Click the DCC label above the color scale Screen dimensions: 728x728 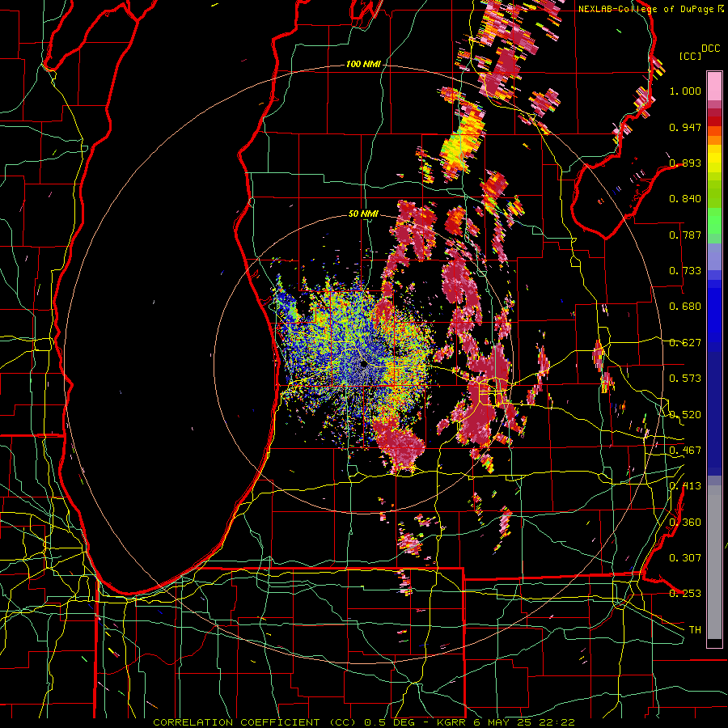(x=710, y=49)
